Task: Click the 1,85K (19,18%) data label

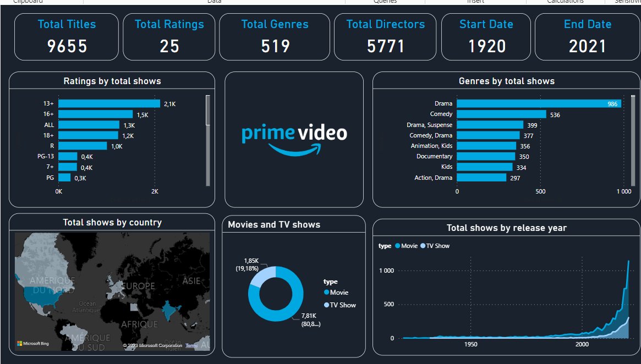Action: coord(248,264)
